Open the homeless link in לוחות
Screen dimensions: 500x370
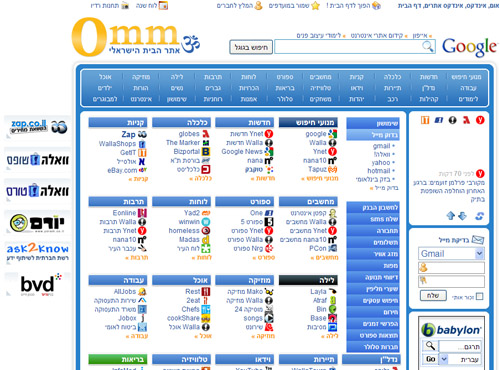tap(184, 231)
